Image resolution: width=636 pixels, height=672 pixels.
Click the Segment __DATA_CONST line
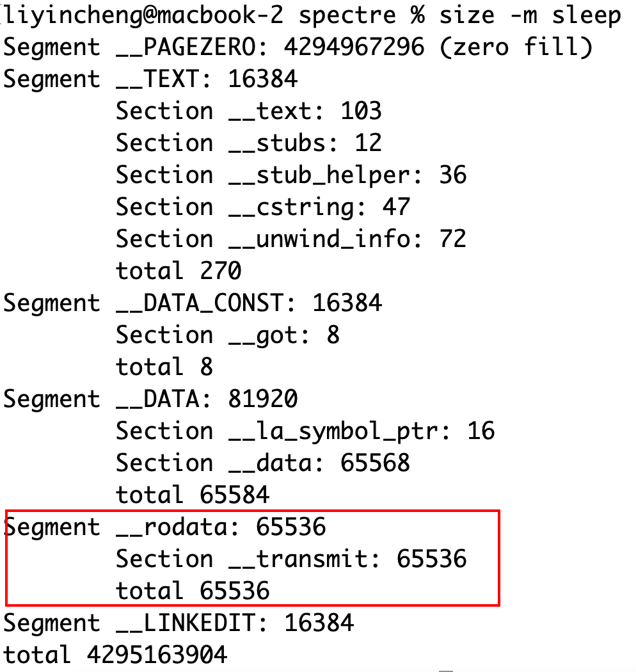(193, 303)
